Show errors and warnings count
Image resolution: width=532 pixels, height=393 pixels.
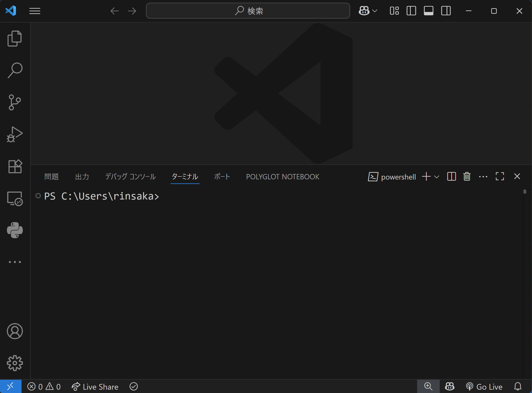44,387
